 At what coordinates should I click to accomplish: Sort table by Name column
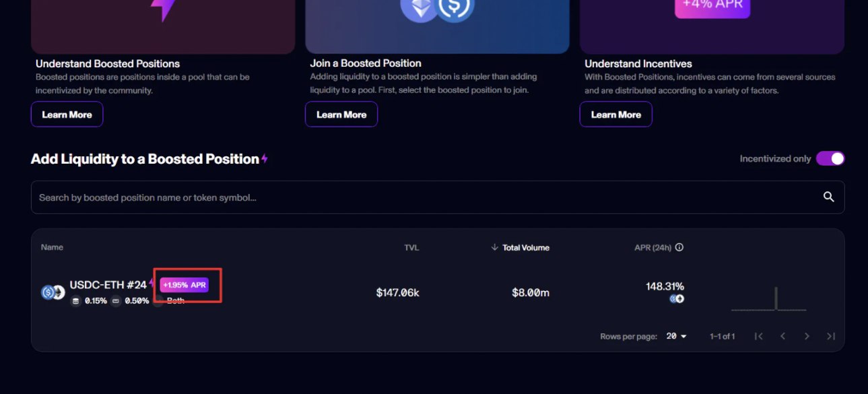pos(52,247)
